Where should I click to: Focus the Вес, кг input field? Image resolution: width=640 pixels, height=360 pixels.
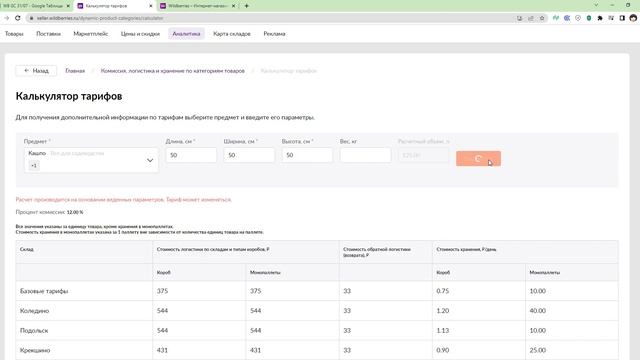[365, 155]
